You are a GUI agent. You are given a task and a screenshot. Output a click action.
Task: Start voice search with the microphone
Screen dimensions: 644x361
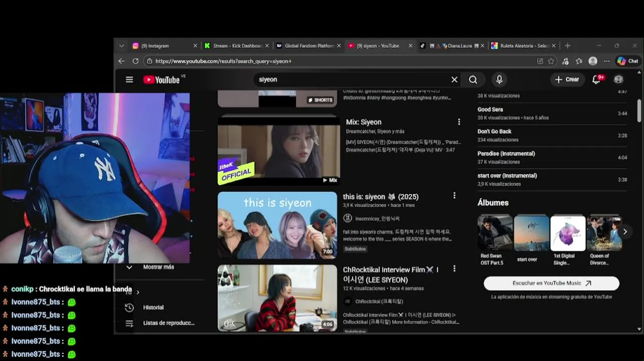click(x=499, y=80)
